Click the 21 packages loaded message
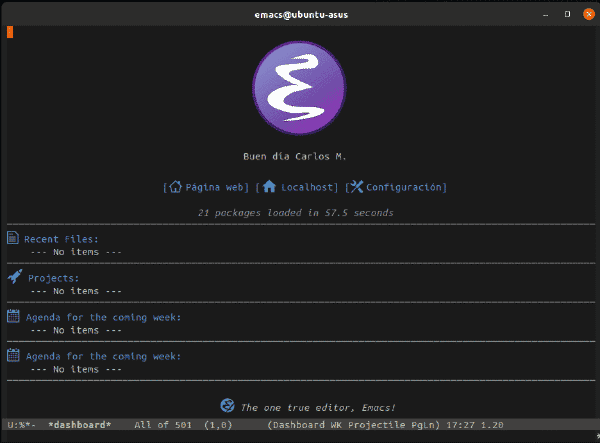This screenshot has width=600, height=443. tap(296, 213)
